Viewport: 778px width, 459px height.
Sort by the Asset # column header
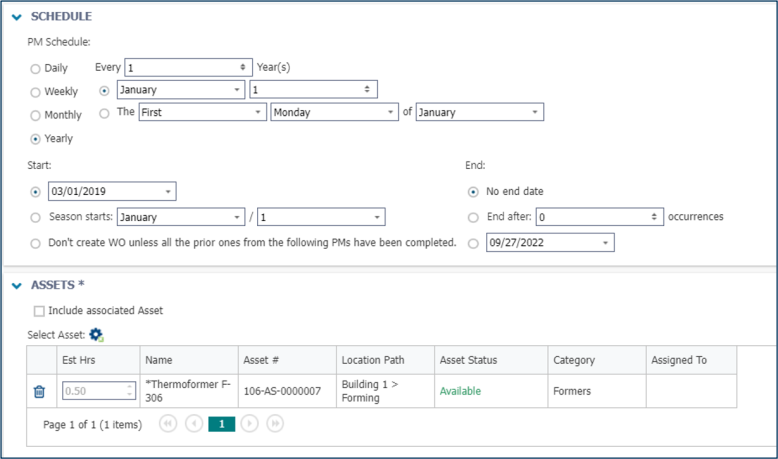pos(261,360)
